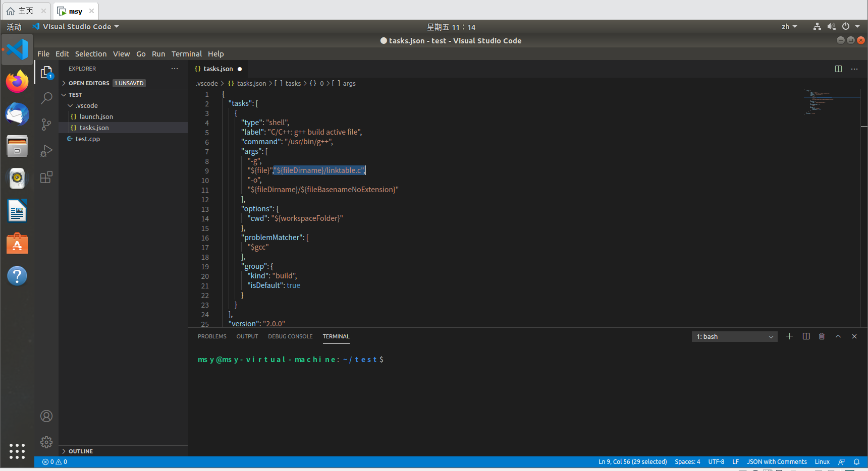The width and height of the screenshot is (868, 471).
Task: Open the Selection menu
Action: (x=91, y=54)
